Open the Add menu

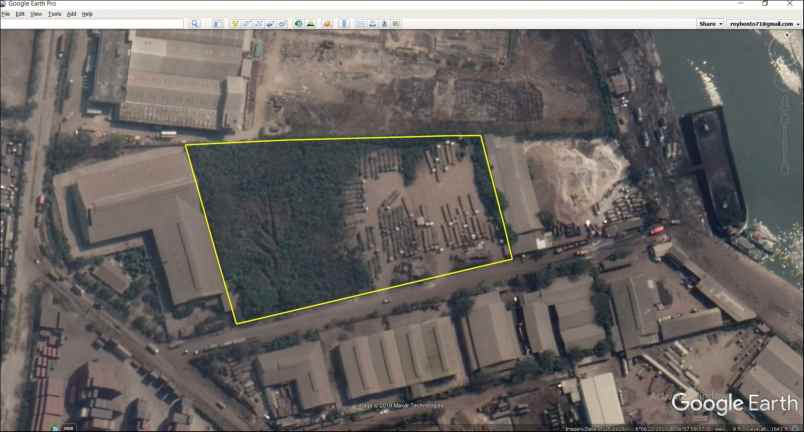point(71,14)
